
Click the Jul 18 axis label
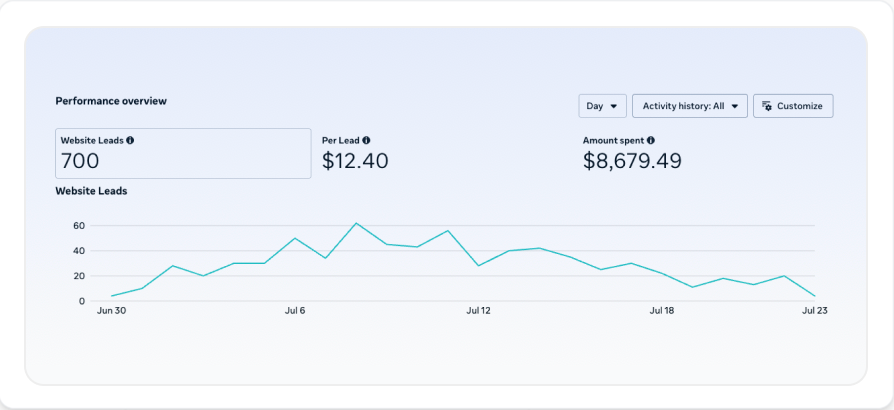pyautogui.click(x=662, y=311)
